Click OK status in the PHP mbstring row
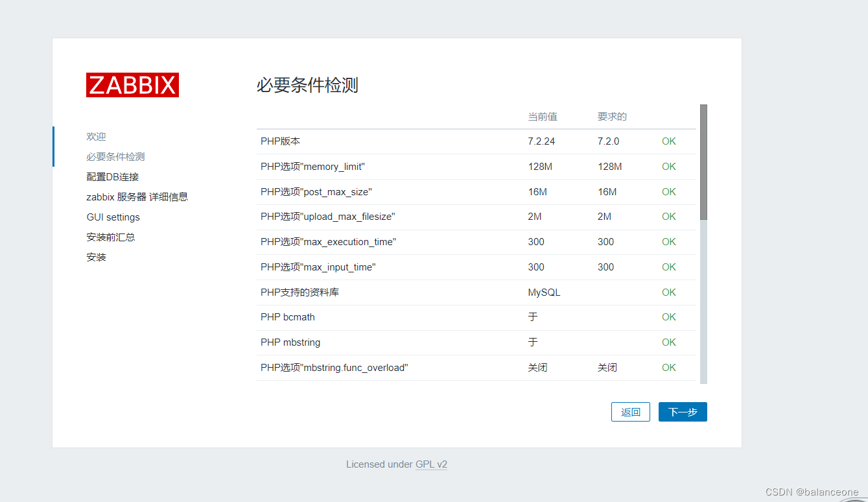868x502 pixels. coord(669,342)
